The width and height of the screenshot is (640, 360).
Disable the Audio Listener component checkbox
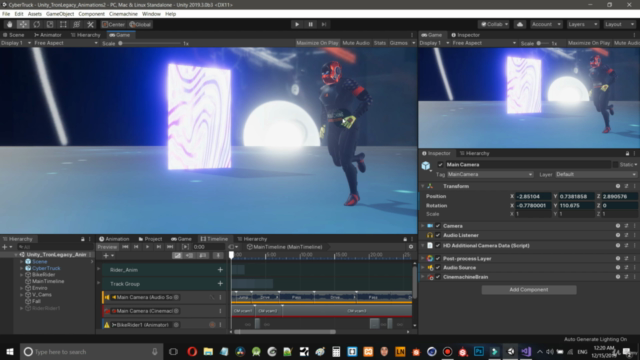tap(438, 236)
